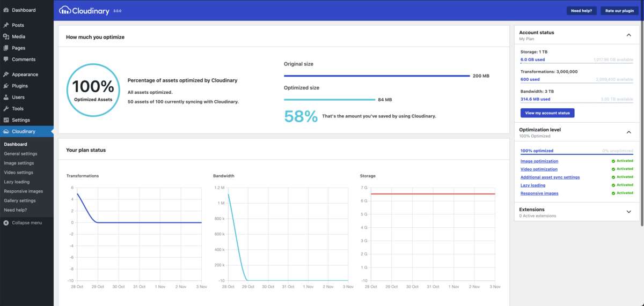The image size is (644, 306).
Task: Click Rate our plugin button
Action: tap(619, 11)
